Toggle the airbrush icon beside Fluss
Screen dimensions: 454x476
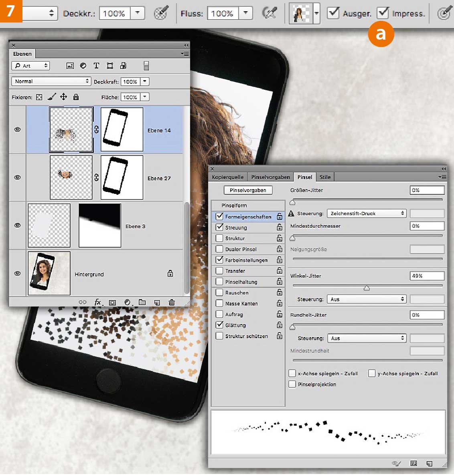(270, 13)
